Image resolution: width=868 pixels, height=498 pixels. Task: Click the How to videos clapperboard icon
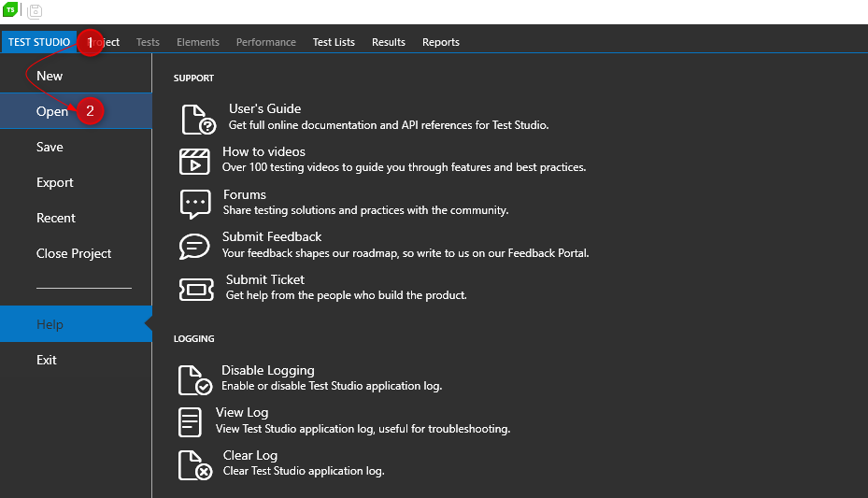(x=194, y=161)
